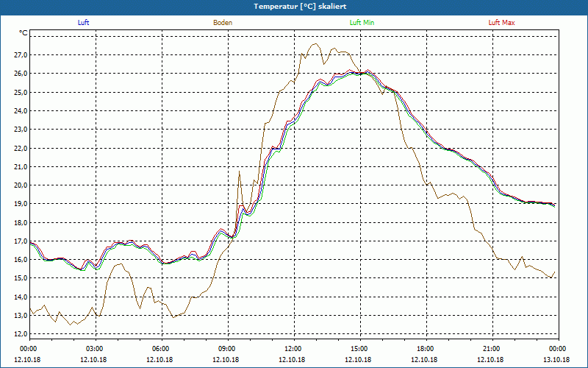The image size is (588, 368).
Task: Click the Luft Min legend label
Action: [x=362, y=23]
